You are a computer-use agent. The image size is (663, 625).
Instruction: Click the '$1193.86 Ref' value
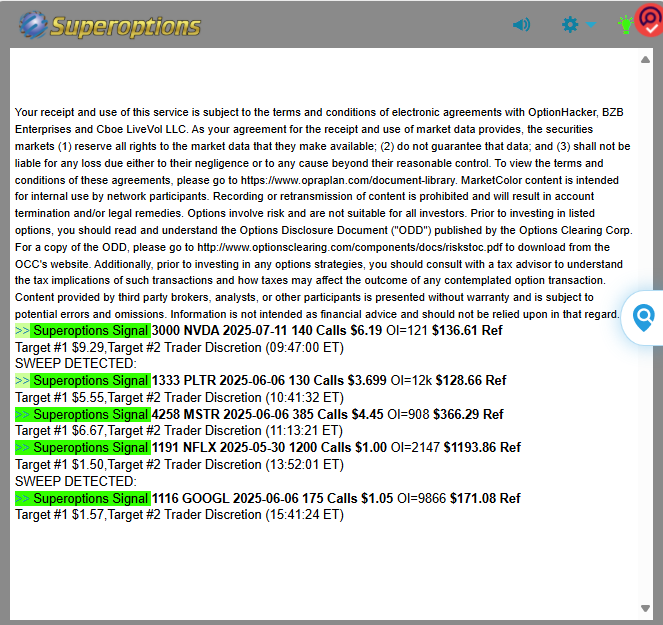point(482,447)
